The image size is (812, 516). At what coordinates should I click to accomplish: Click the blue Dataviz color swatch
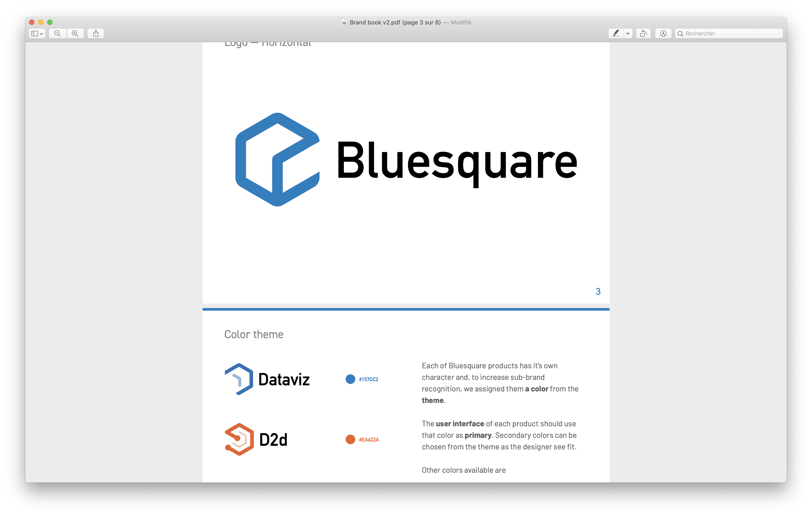coord(350,379)
